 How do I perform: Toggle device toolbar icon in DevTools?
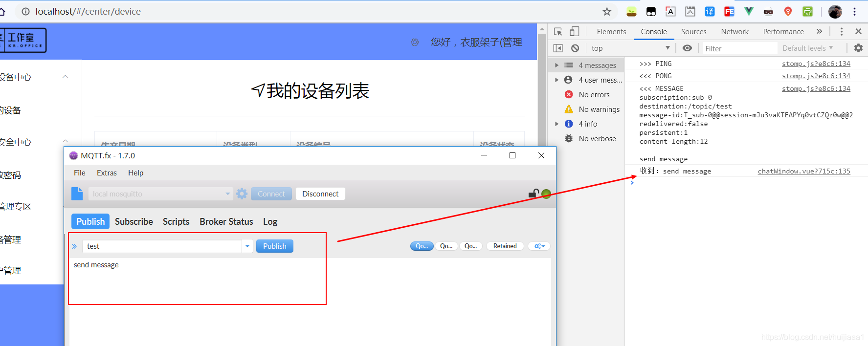(x=575, y=32)
